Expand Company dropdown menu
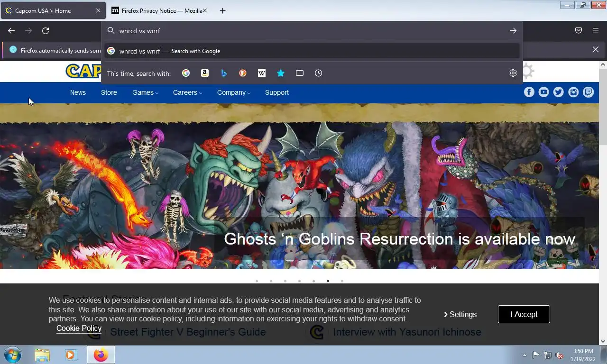 coord(234,92)
